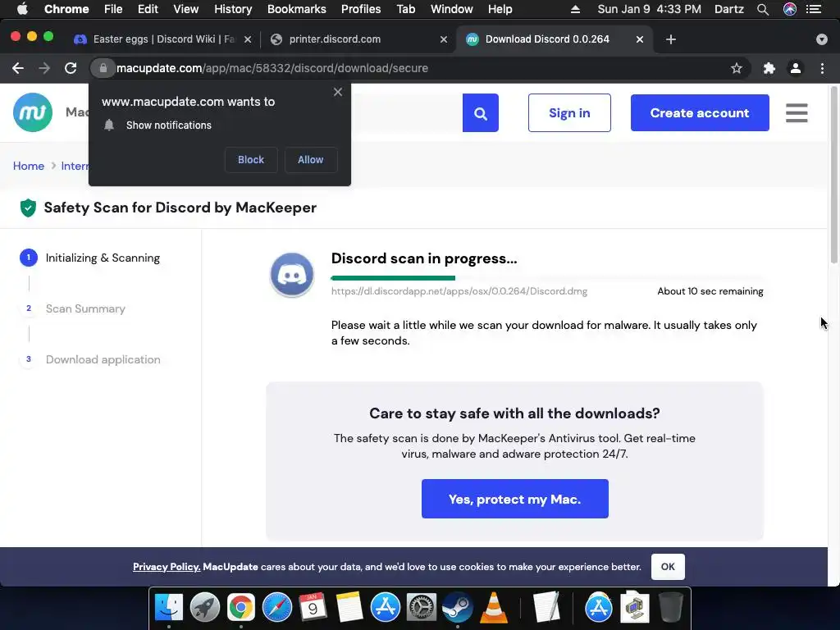Click the address bar URL
This screenshot has width=840, height=630.
point(272,68)
